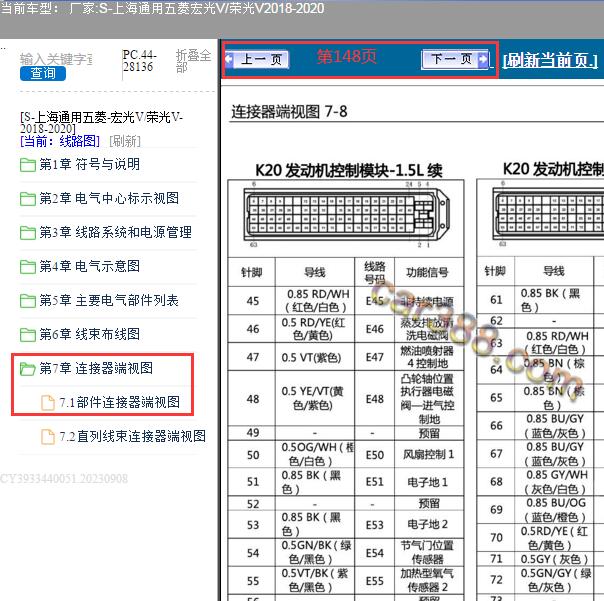This screenshot has height=601, width=604.
Task: Select pin 61 cell in right table
Action: (496, 299)
